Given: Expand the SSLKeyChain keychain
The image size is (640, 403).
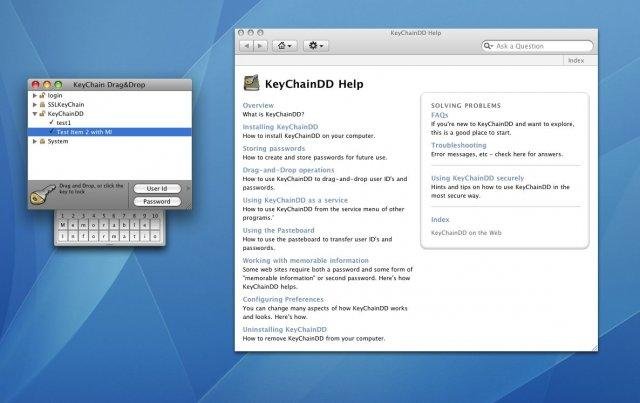Looking at the screenshot, I should click(35, 105).
